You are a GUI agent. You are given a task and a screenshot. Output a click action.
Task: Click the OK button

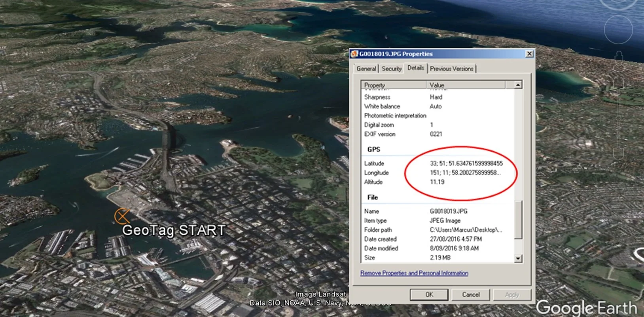point(429,294)
